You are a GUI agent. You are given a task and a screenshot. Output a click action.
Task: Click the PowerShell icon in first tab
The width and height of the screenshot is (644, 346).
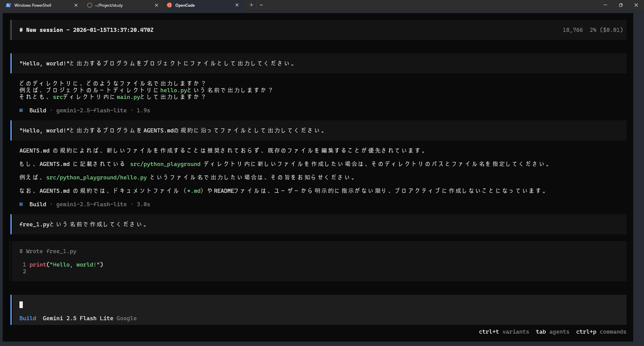[x=8, y=5]
